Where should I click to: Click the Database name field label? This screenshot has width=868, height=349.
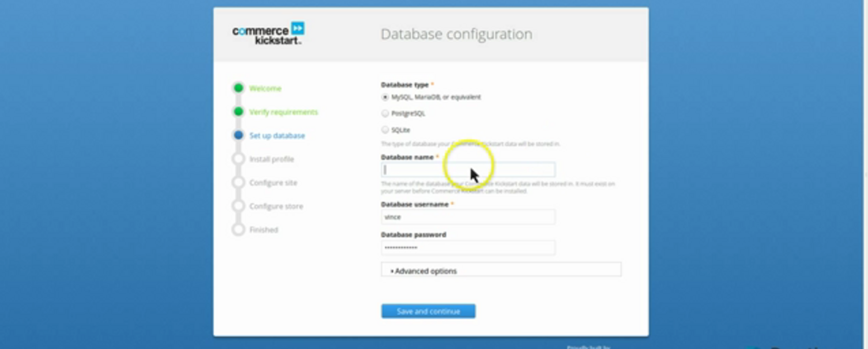tap(407, 157)
